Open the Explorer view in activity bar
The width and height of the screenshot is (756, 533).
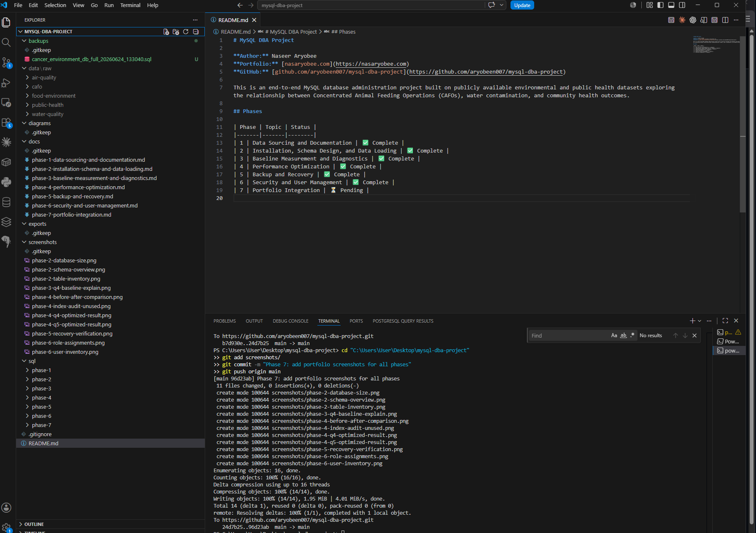pyautogui.click(x=6, y=22)
